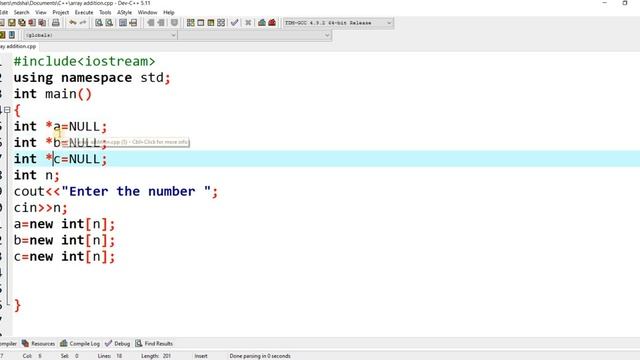Open the AStyle menu
The height and width of the screenshot is (360, 640).
(124, 13)
